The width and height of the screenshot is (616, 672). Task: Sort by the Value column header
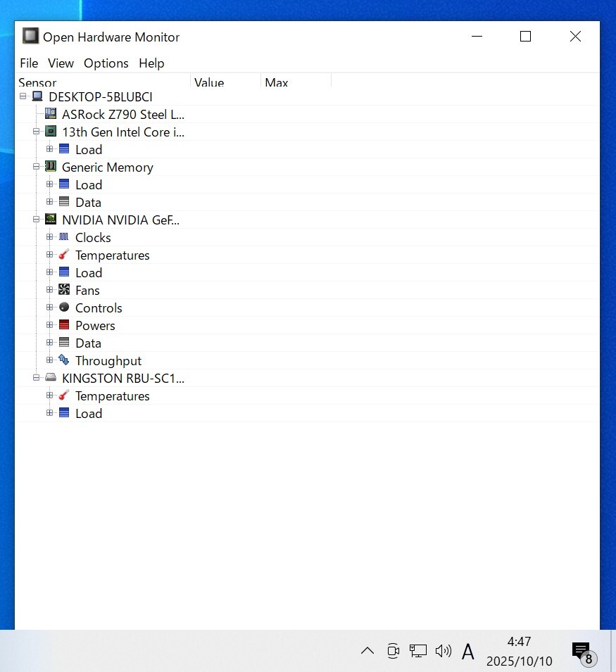[226, 81]
